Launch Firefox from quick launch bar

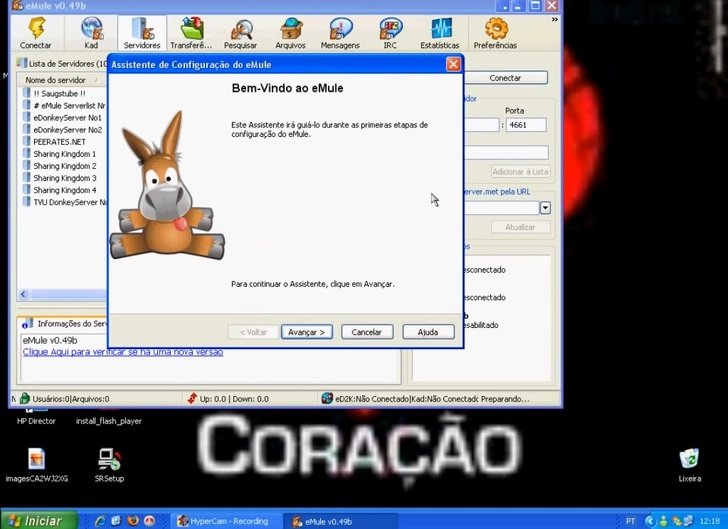(x=133, y=521)
